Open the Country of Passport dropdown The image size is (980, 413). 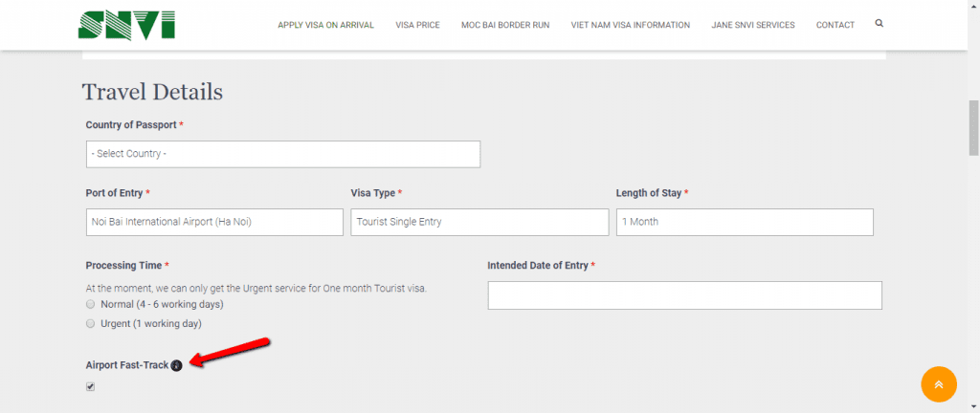283,154
